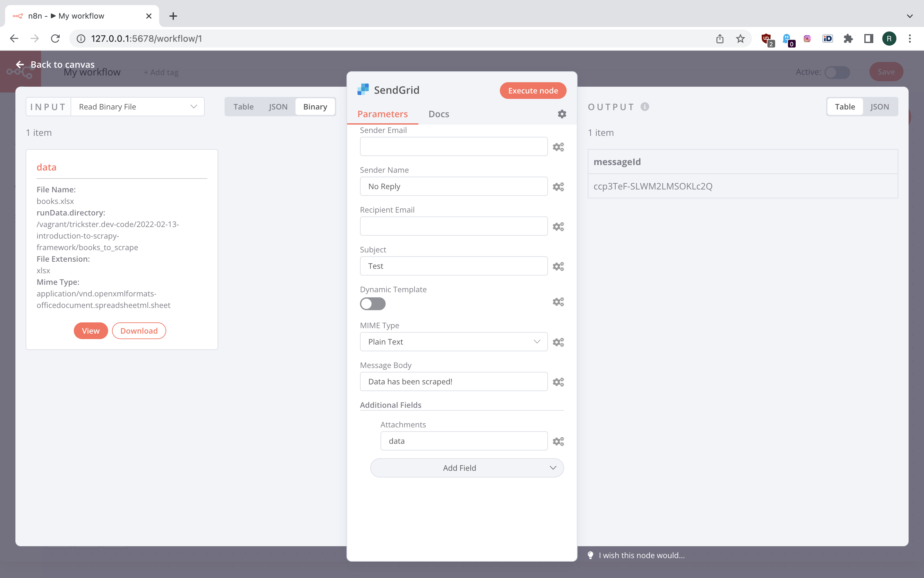Open parameter options gear for Message Body
Screen dimensions: 924x578
point(558,382)
